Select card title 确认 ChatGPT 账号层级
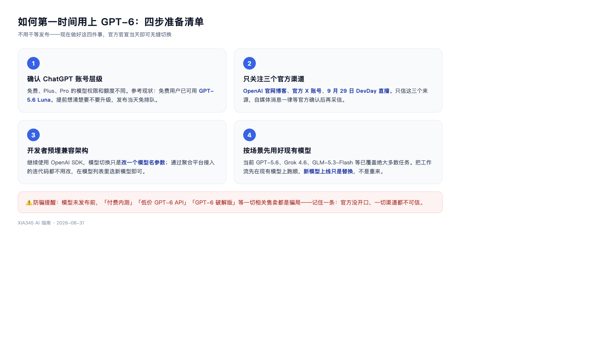This screenshot has width=613, height=364. coord(65,79)
